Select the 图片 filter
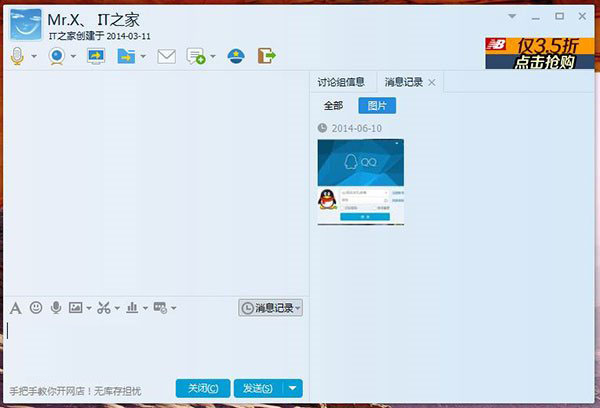Viewport: 600px width, 408px height. 377,106
